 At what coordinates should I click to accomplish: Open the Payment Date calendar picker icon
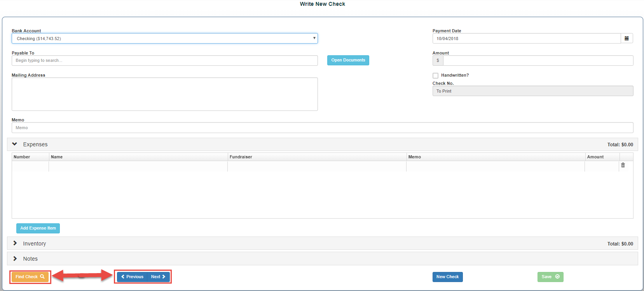point(627,39)
